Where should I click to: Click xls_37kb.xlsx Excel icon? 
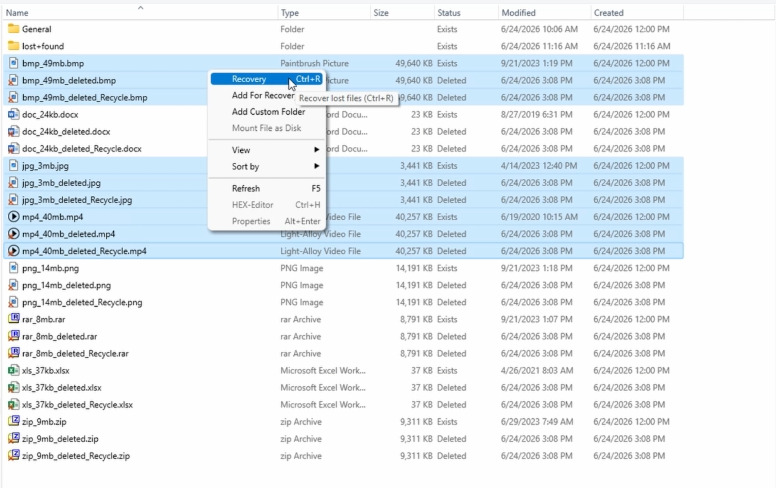click(13, 370)
